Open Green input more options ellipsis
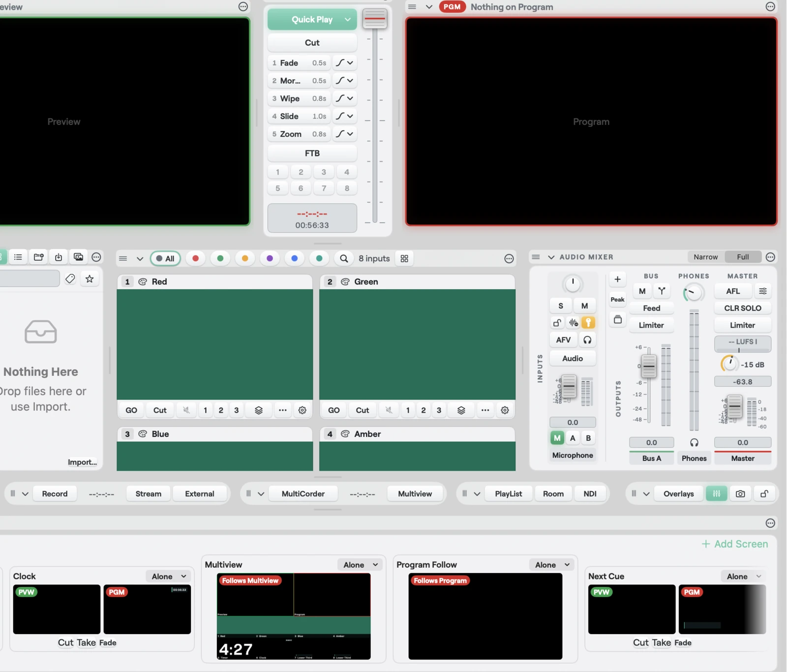This screenshot has width=787, height=672. [485, 410]
